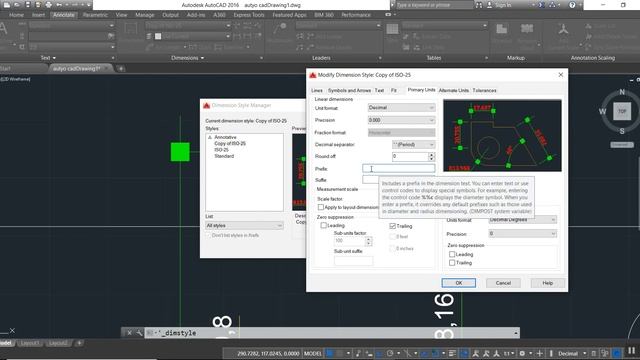Click the Type a keyword or phrase search box
Viewport: 640px width, 360px height.
pos(434,5)
